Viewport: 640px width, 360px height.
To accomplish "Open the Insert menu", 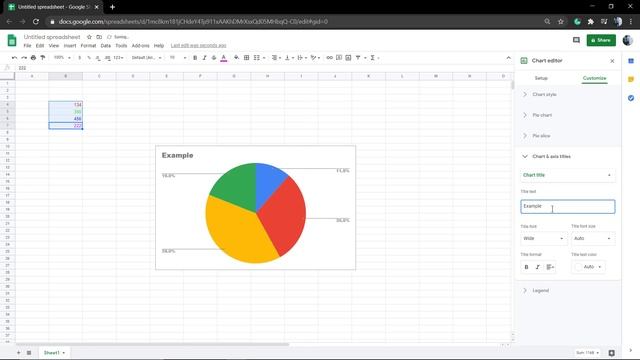I will pos(70,46).
